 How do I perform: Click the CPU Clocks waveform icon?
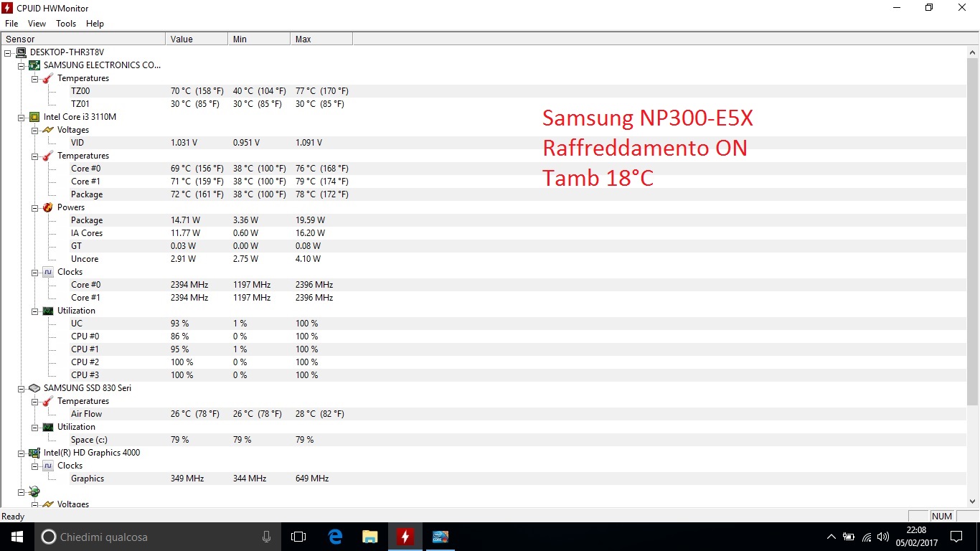pos(47,272)
